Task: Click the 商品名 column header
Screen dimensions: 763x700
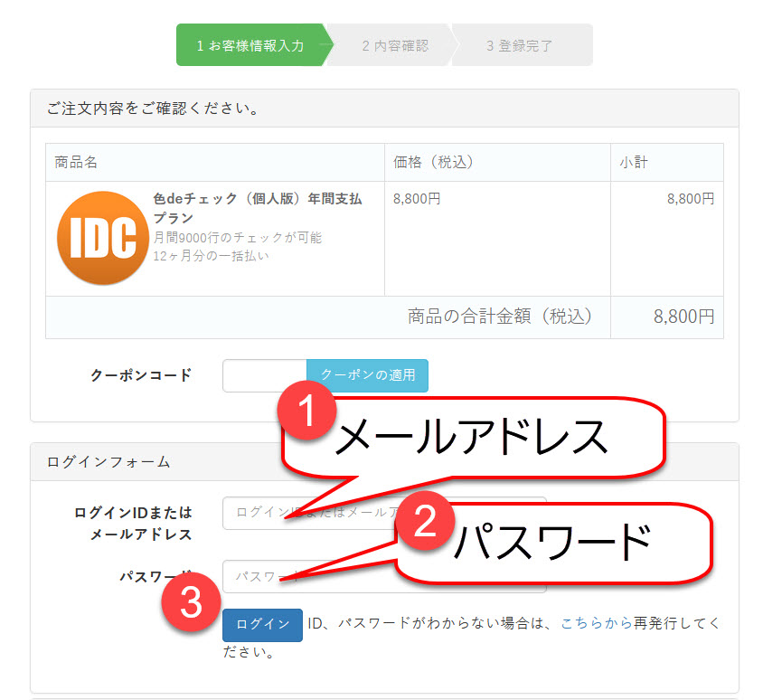Action: click(x=76, y=163)
